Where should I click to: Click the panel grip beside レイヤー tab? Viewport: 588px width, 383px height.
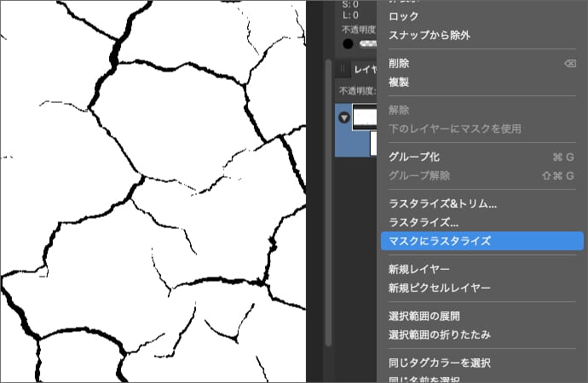tap(343, 70)
